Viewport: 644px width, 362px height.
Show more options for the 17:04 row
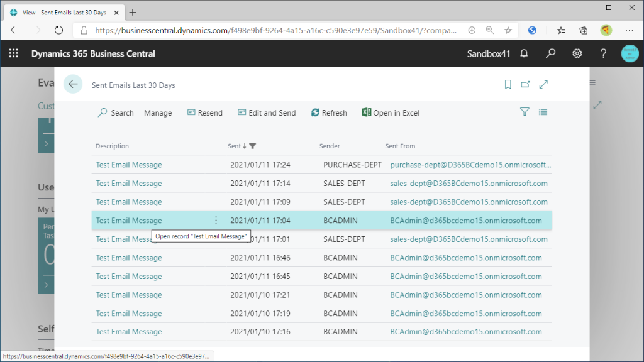216,221
